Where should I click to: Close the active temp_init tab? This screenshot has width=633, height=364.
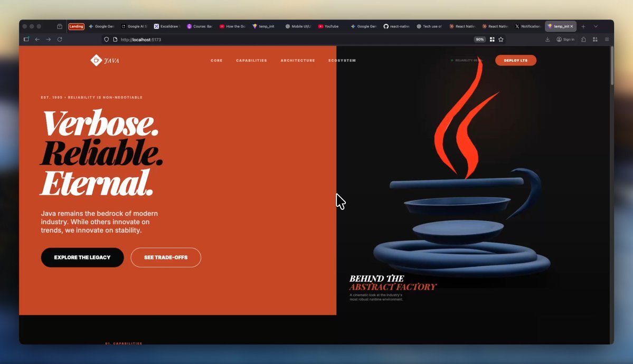click(572, 26)
